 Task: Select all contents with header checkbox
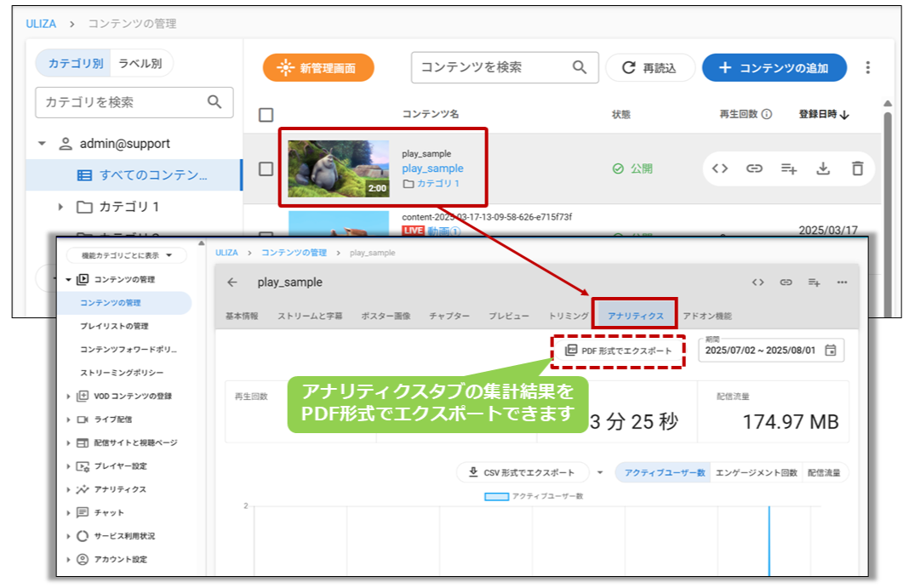(x=266, y=115)
